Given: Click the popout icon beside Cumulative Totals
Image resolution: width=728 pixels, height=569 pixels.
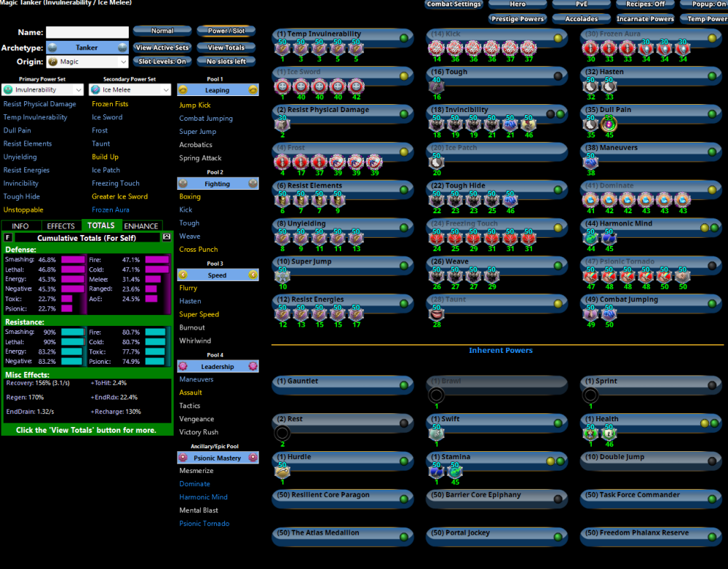Looking at the screenshot, I should pyautogui.click(x=166, y=237).
